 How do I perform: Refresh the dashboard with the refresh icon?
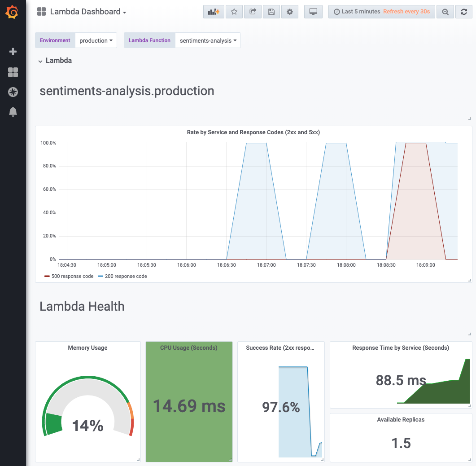[464, 12]
